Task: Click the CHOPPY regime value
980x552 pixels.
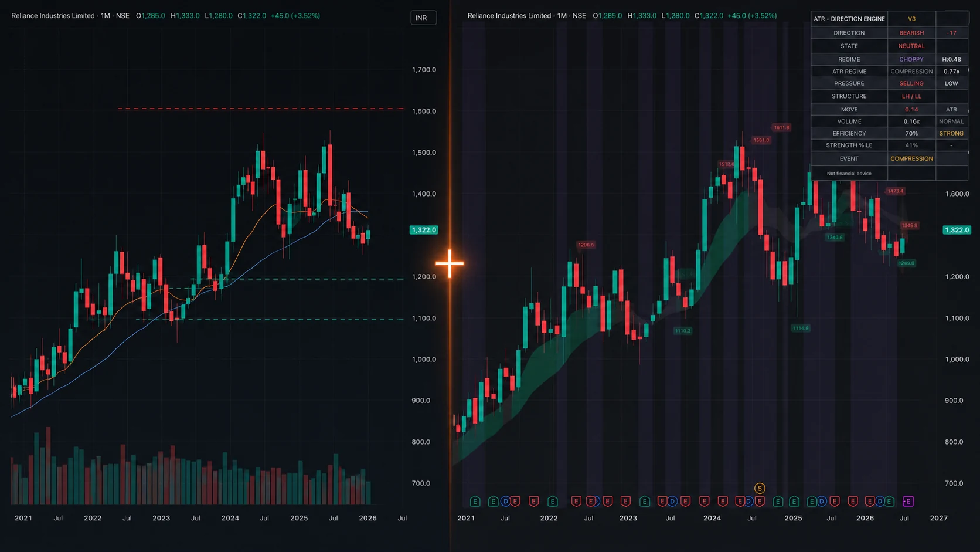Action: tap(911, 59)
